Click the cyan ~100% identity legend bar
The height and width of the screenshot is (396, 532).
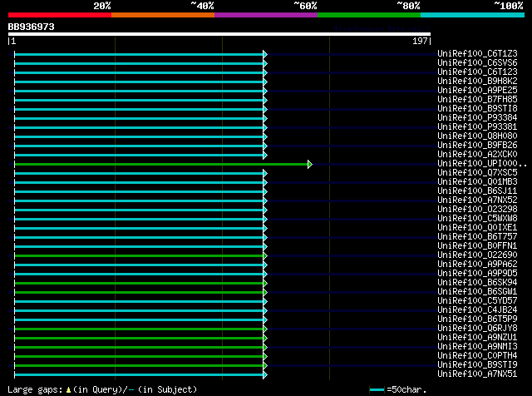pos(473,15)
